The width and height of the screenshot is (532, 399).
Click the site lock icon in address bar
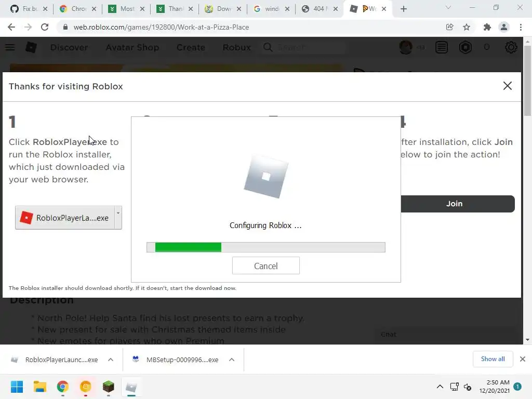pos(65,27)
